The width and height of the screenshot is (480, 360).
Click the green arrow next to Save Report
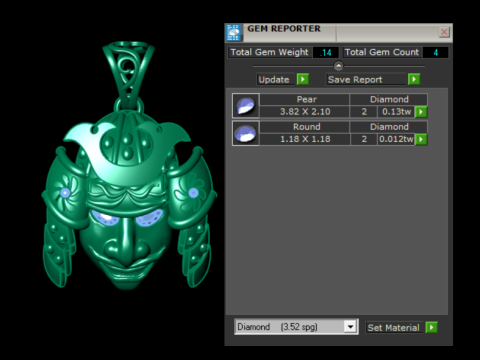point(414,79)
